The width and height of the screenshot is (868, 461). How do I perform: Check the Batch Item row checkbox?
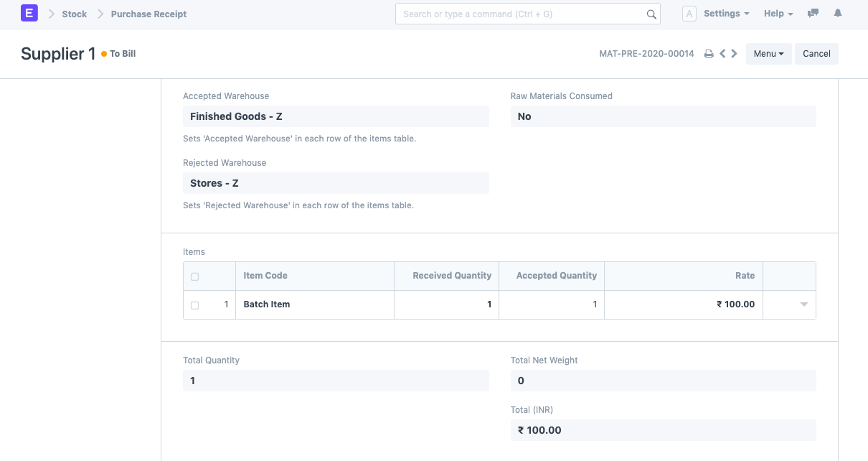194,305
